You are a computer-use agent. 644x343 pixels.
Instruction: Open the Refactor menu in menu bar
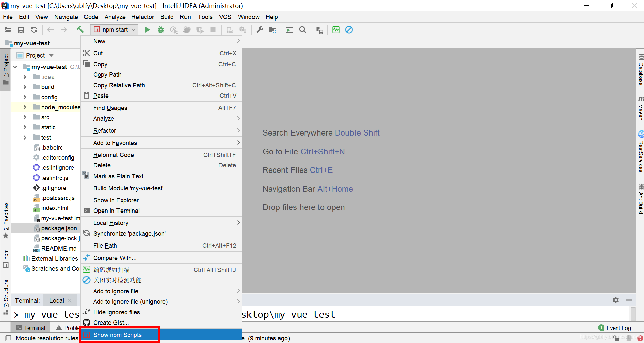(143, 17)
